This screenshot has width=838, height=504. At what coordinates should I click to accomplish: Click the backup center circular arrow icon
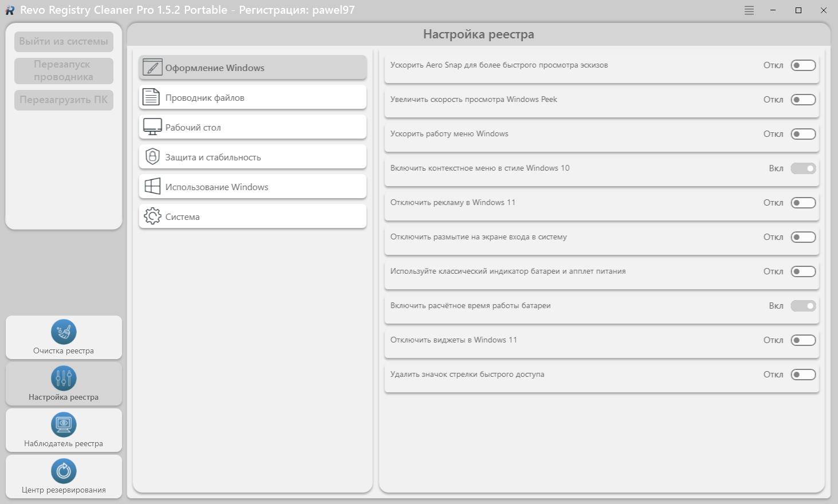64,471
